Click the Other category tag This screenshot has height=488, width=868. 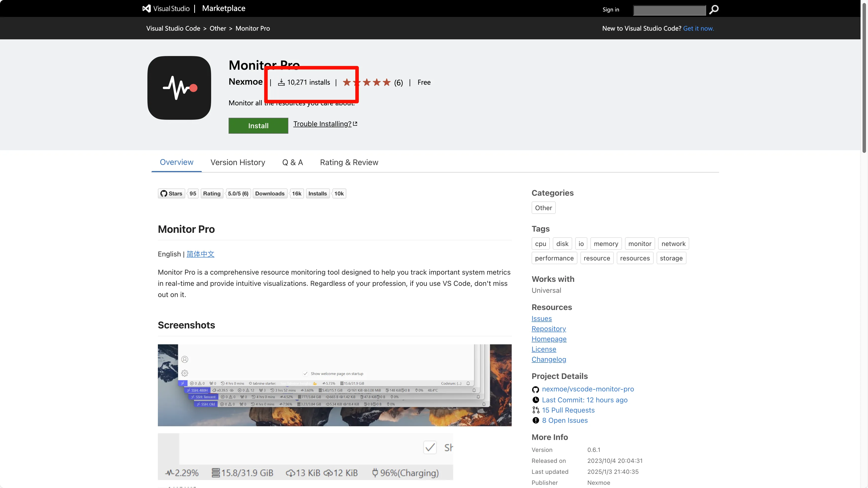544,208
